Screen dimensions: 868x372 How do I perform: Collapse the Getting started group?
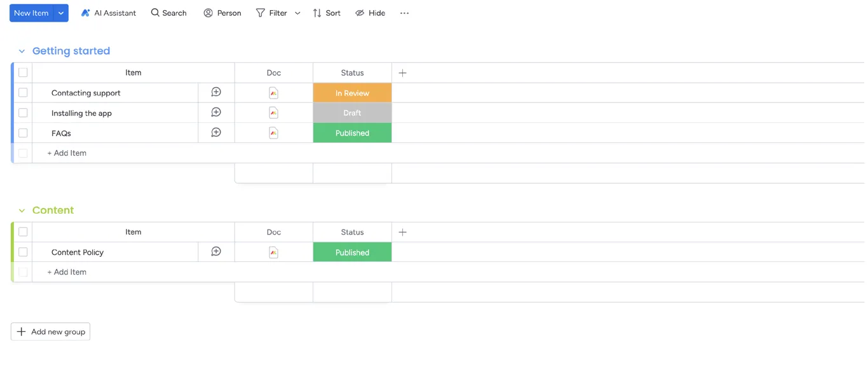click(22, 51)
